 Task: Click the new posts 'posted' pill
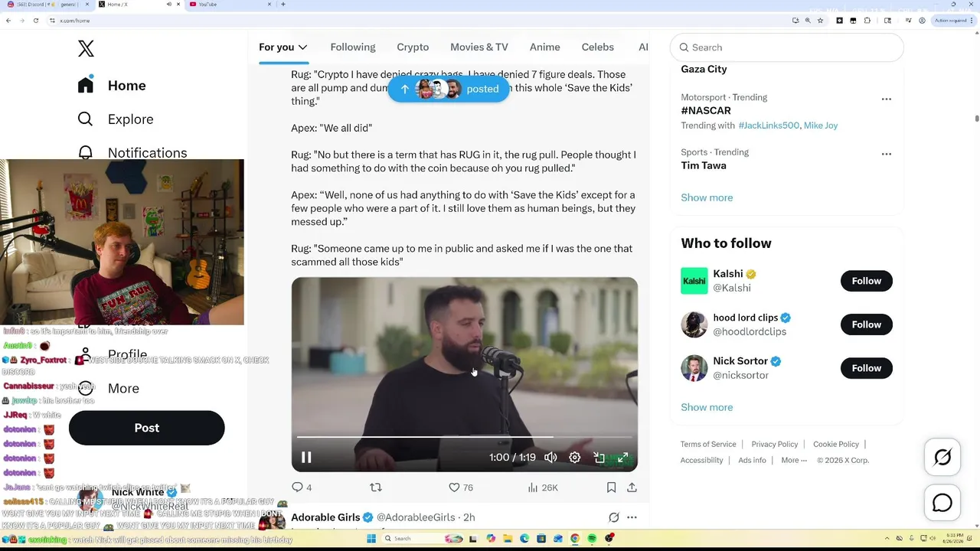(449, 89)
